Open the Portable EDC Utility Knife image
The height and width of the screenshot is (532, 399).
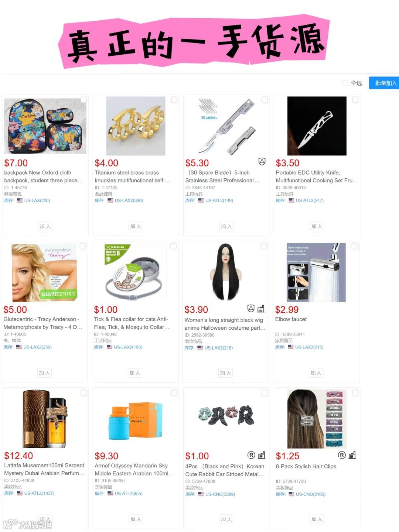coord(317,126)
